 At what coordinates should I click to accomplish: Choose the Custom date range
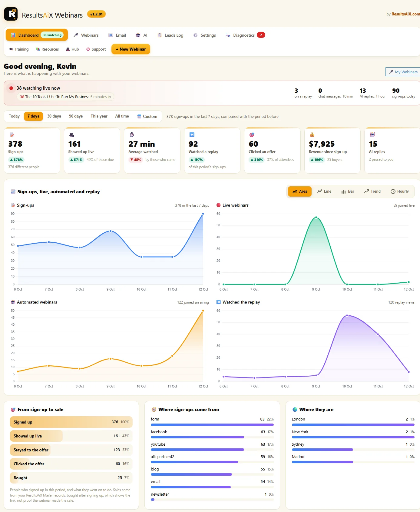point(147,116)
